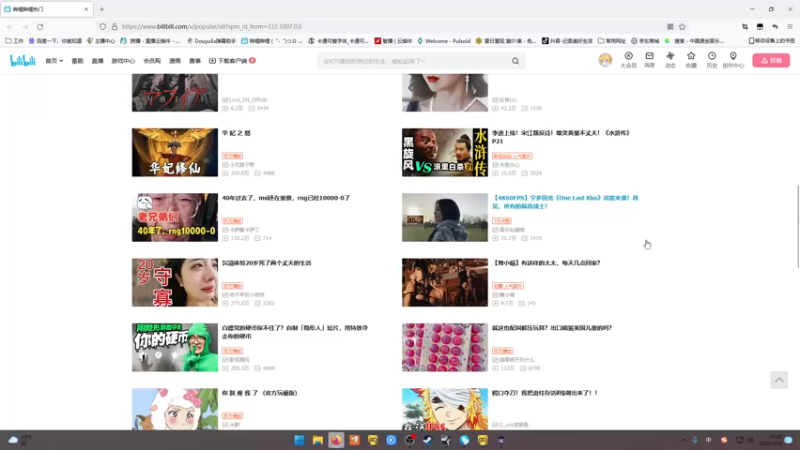Open the user avatar profile
The width and height of the screenshot is (800, 450).
click(605, 60)
